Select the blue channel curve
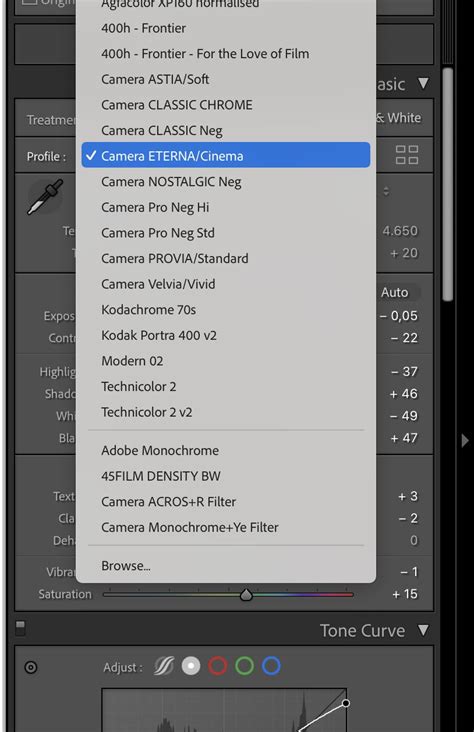474x732 pixels. tap(271, 666)
